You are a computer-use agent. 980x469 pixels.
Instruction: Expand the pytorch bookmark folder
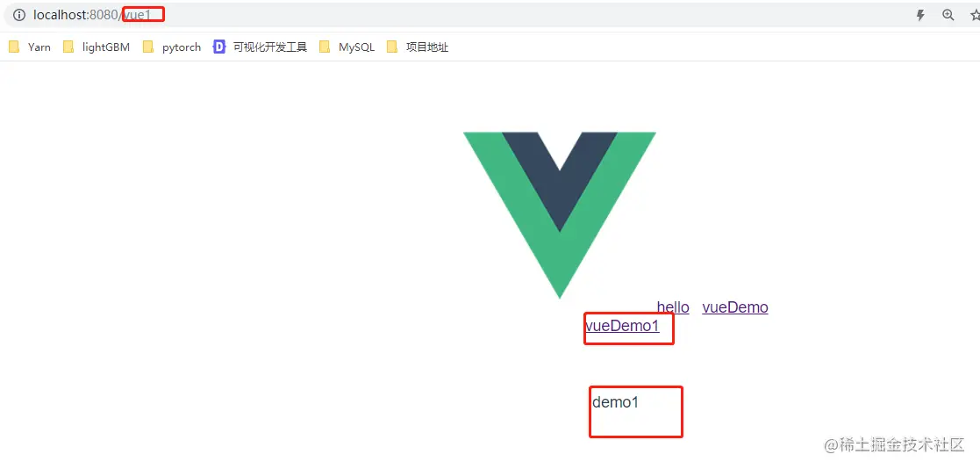172,47
